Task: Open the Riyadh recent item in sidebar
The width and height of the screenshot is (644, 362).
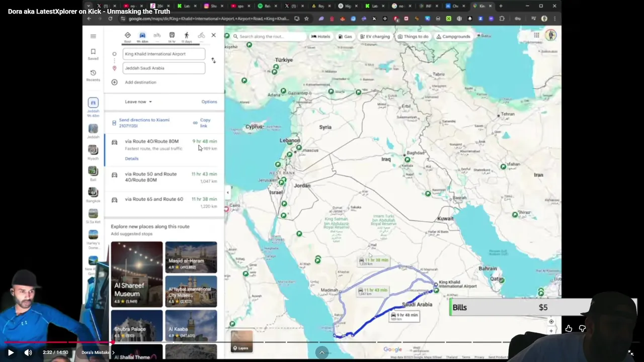Action: [93, 152]
